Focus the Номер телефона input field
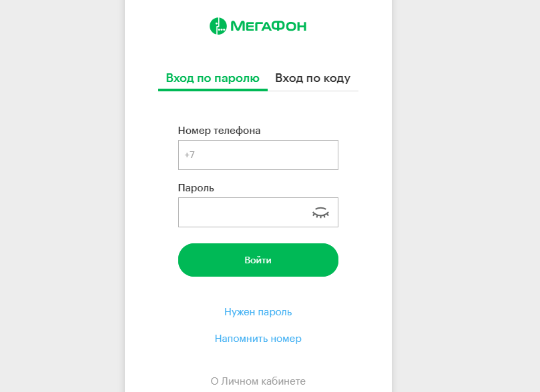The width and height of the screenshot is (540, 392). (258, 155)
